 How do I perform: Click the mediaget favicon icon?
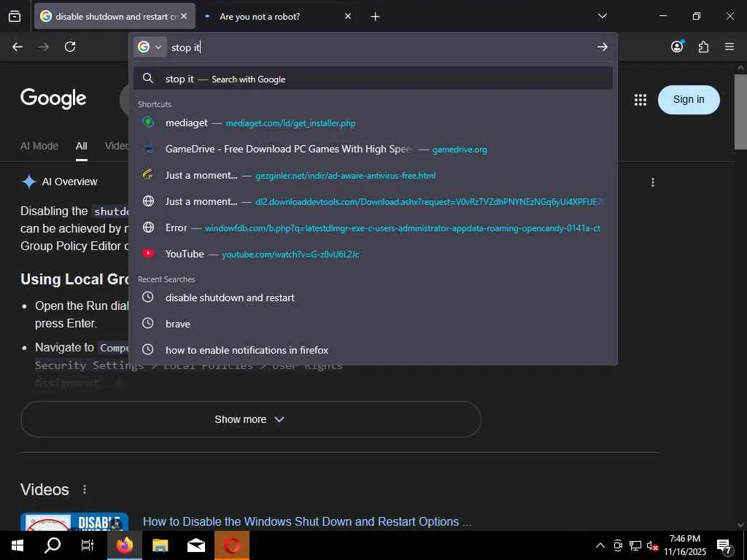(148, 122)
